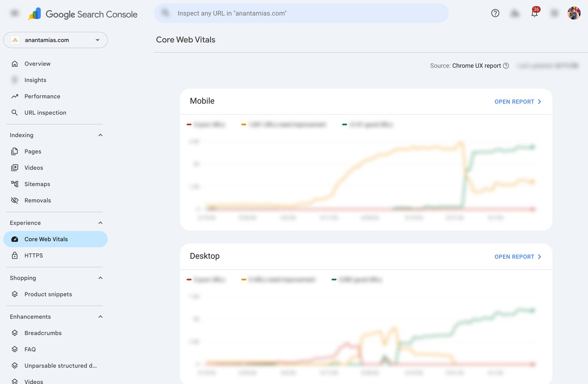Click the Core Web Vitals gauge icon

click(x=15, y=239)
